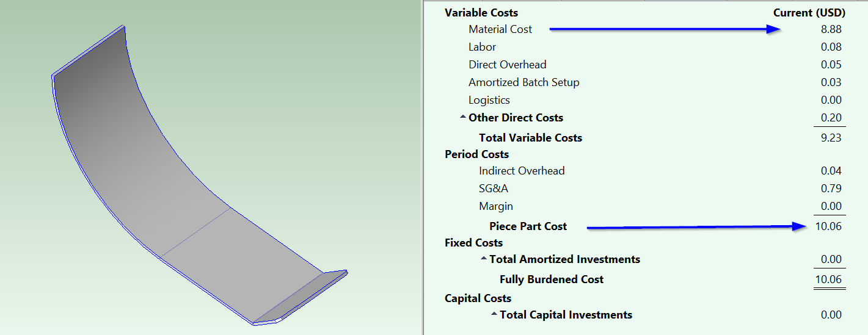Click the Direct Overhead value 0.05
This screenshot has height=335, width=868.
[831, 65]
